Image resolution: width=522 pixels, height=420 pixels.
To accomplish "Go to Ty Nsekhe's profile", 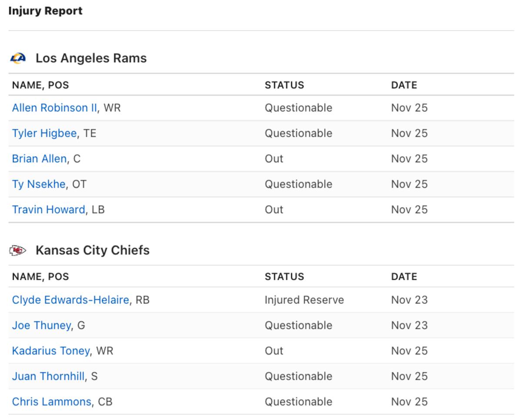I will point(38,184).
